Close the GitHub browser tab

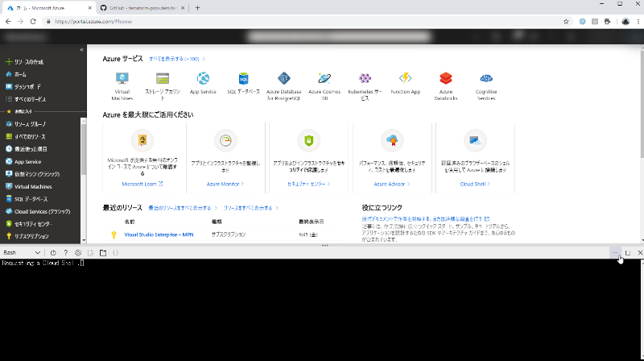pyautogui.click(x=183, y=8)
